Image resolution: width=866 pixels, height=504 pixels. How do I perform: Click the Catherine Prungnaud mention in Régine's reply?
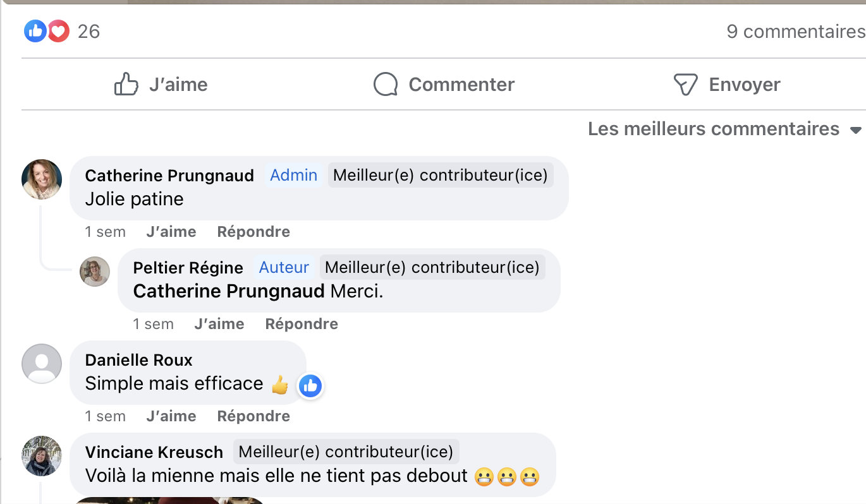tap(229, 291)
